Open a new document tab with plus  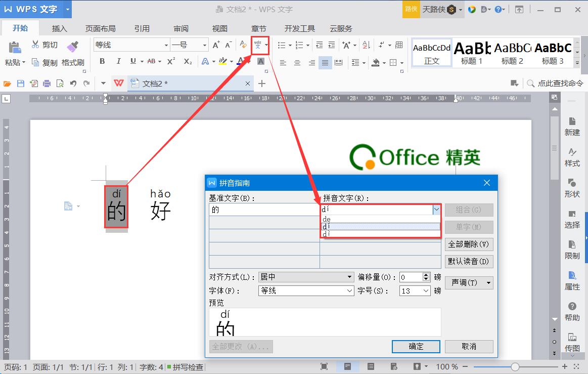pos(262,84)
